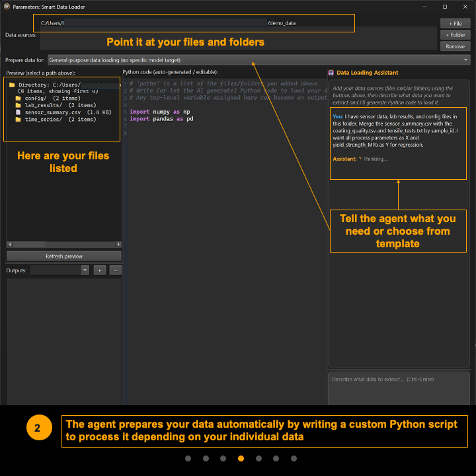Click preview scrollbar left arrow
The height and width of the screenshot is (476, 476).
[x=9, y=245]
